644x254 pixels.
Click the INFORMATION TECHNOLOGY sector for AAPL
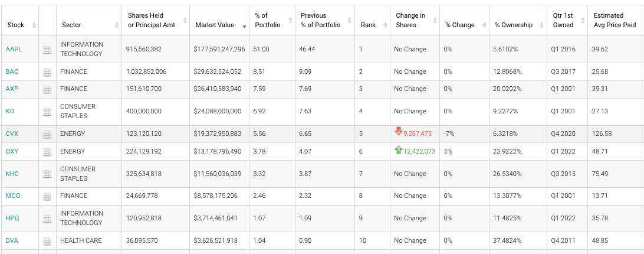[82, 50]
